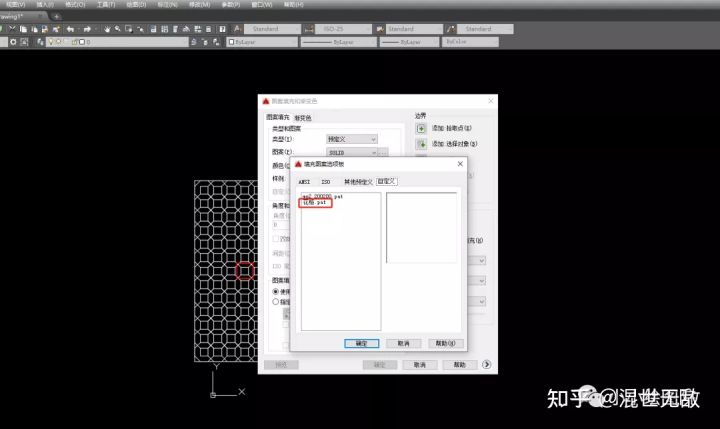Click the Match Properties brush icon
The width and height of the screenshot is (720, 429).
pos(56,29)
